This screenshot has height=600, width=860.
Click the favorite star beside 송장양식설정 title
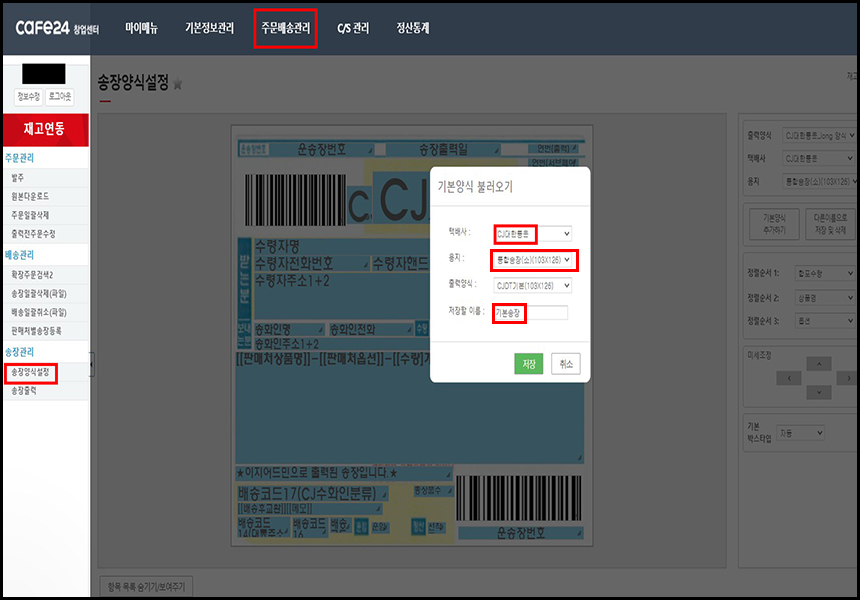[x=178, y=84]
